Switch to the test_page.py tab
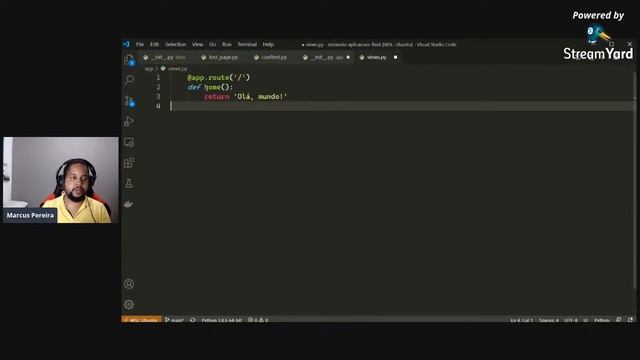 pyautogui.click(x=223, y=57)
